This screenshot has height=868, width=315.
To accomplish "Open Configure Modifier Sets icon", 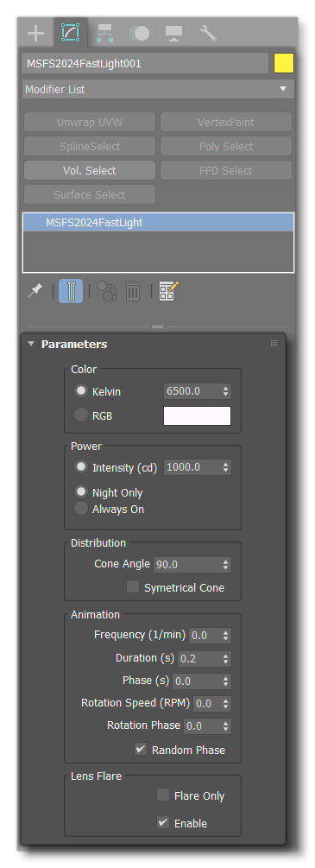I will coord(169,290).
